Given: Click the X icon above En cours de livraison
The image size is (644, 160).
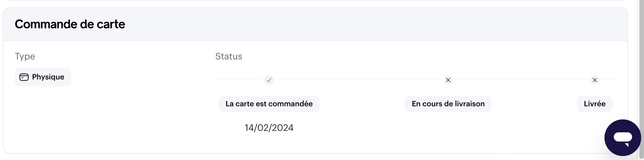Looking at the screenshot, I should click(448, 80).
